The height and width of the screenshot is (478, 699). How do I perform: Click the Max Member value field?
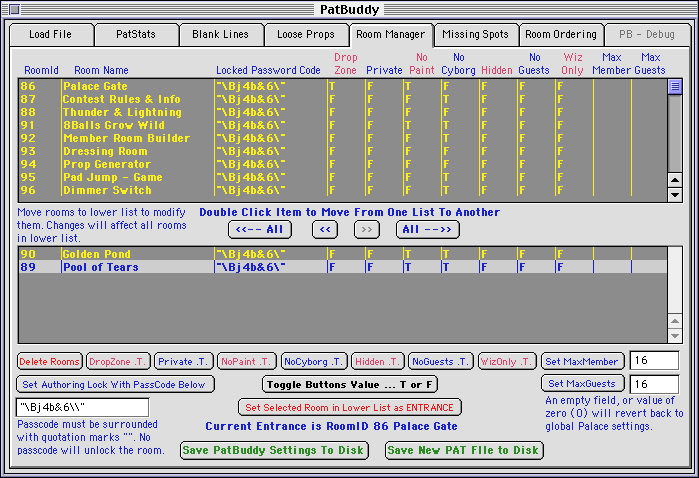[654, 360]
